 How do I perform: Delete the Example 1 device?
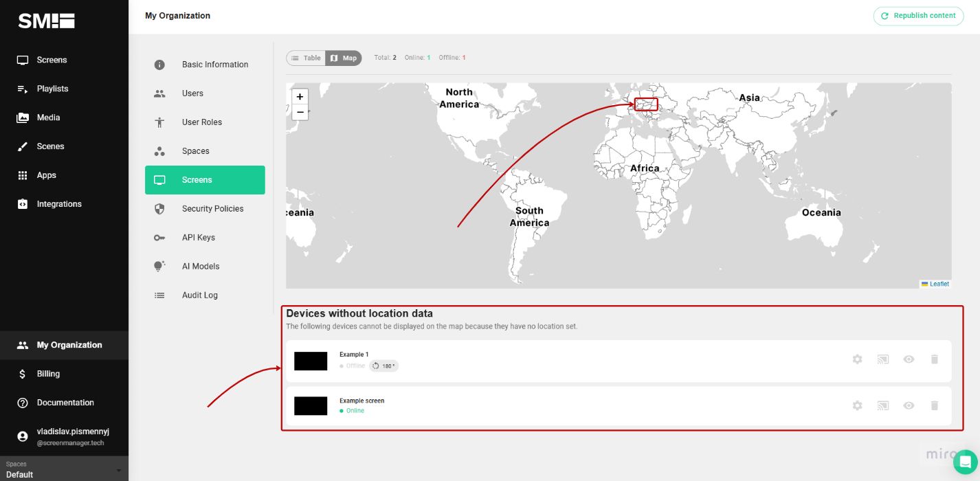(x=934, y=359)
